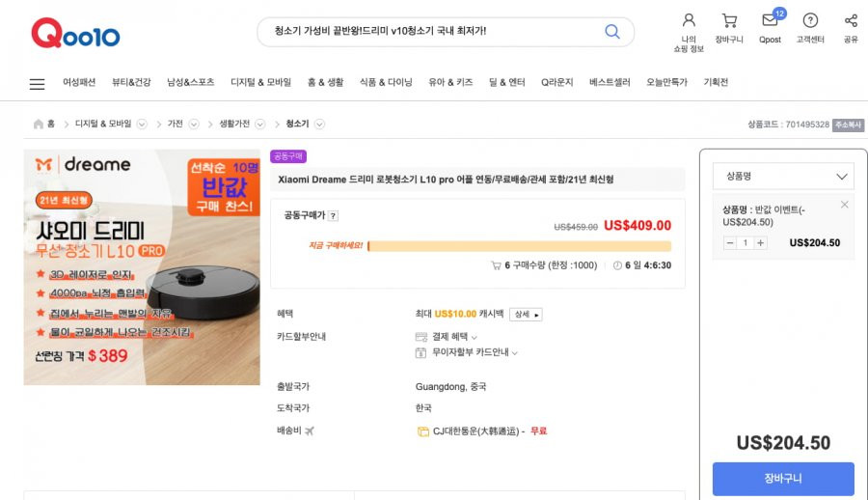Decrease quantity with minus button
This screenshot has width=868, height=500.
tap(730, 243)
